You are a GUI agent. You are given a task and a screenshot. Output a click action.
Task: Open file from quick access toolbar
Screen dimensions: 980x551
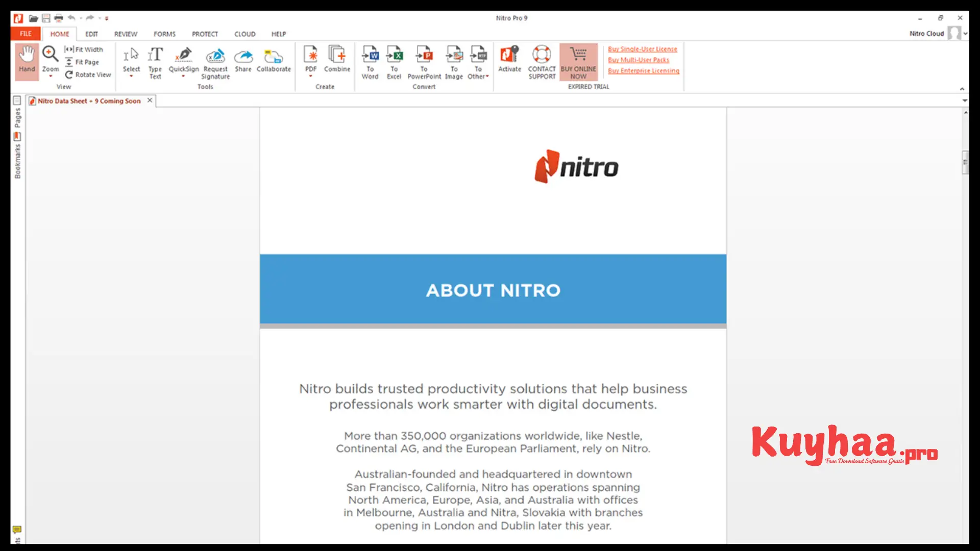click(x=33, y=18)
